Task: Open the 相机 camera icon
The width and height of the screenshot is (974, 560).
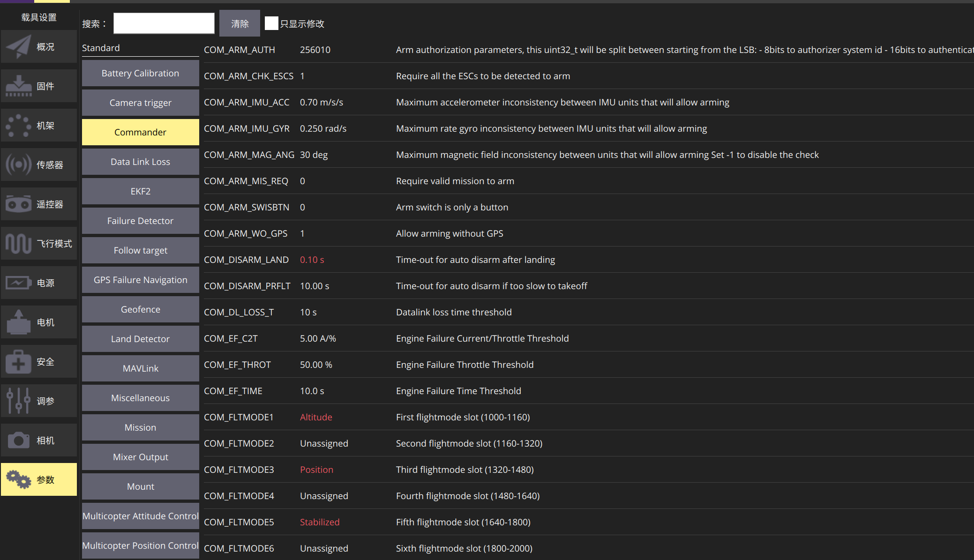Action: [19, 441]
